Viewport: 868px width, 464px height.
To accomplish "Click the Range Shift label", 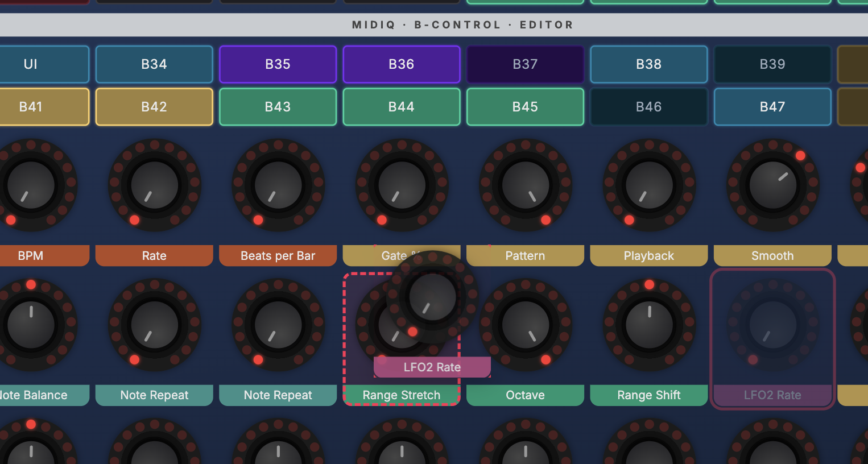I will [x=649, y=395].
